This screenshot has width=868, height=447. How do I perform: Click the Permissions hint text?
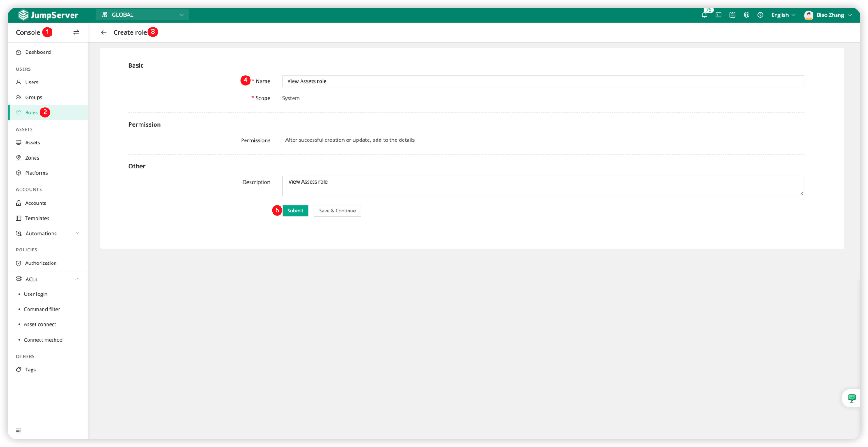(x=350, y=140)
